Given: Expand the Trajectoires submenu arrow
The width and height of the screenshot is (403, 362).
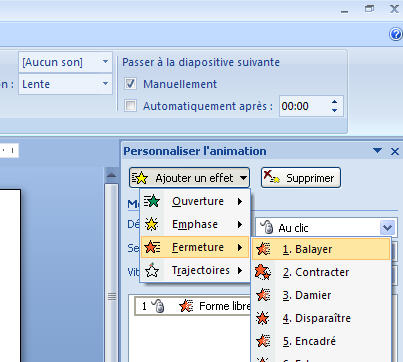Looking at the screenshot, I should pyautogui.click(x=240, y=270).
